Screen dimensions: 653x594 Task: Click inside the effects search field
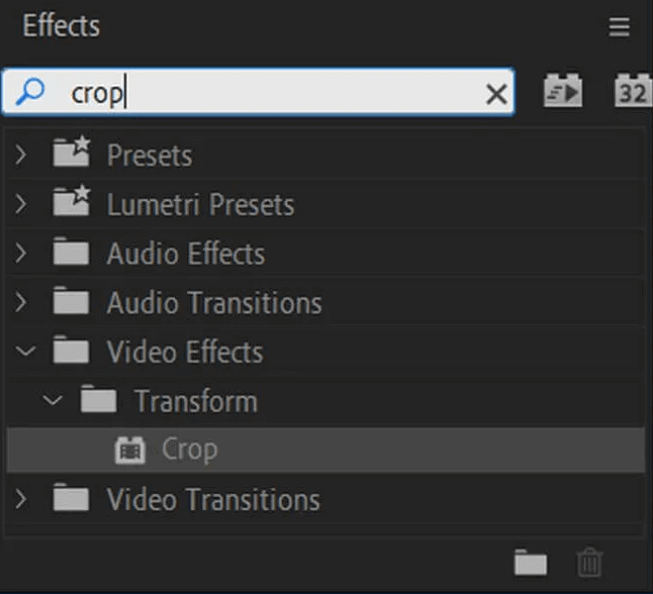[x=280, y=94]
